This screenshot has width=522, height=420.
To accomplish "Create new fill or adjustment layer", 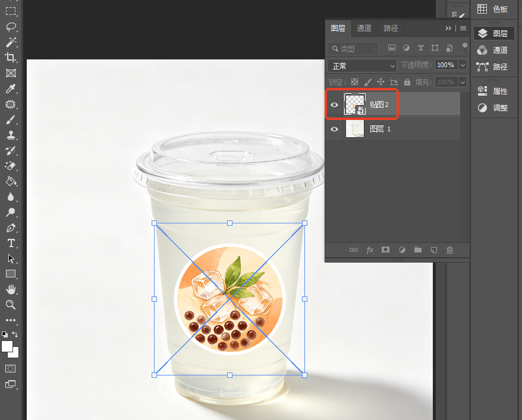I will (x=402, y=250).
